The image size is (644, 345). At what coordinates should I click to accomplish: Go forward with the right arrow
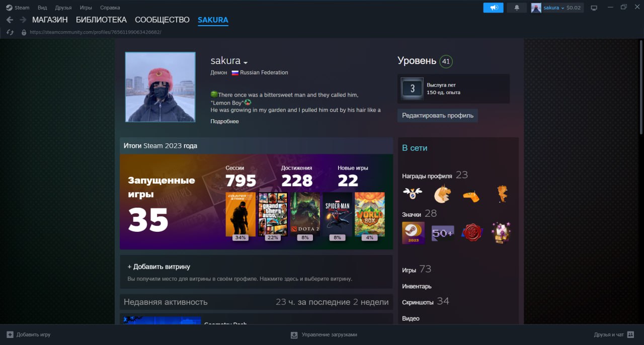tap(23, 20)
